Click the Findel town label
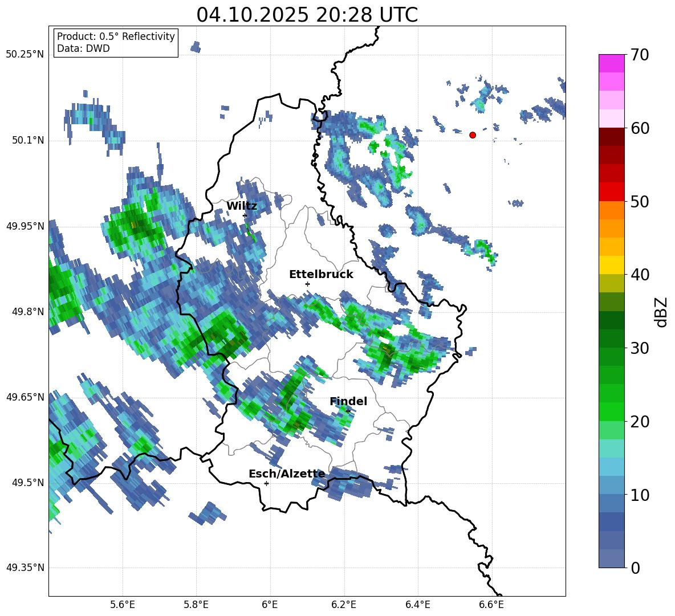This screenshot has width=675, height=616. (x=348, y=401)
